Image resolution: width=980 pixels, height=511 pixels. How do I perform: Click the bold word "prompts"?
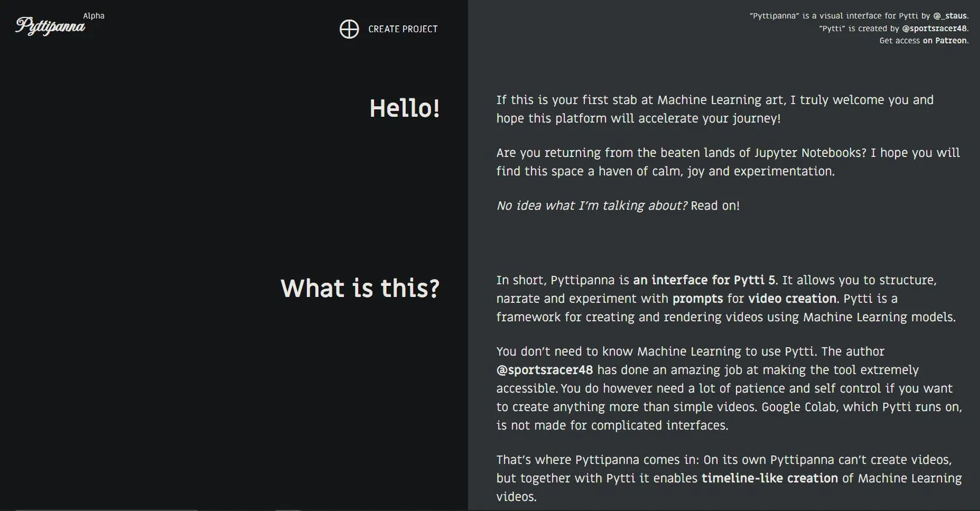click(x=698, y=299)
